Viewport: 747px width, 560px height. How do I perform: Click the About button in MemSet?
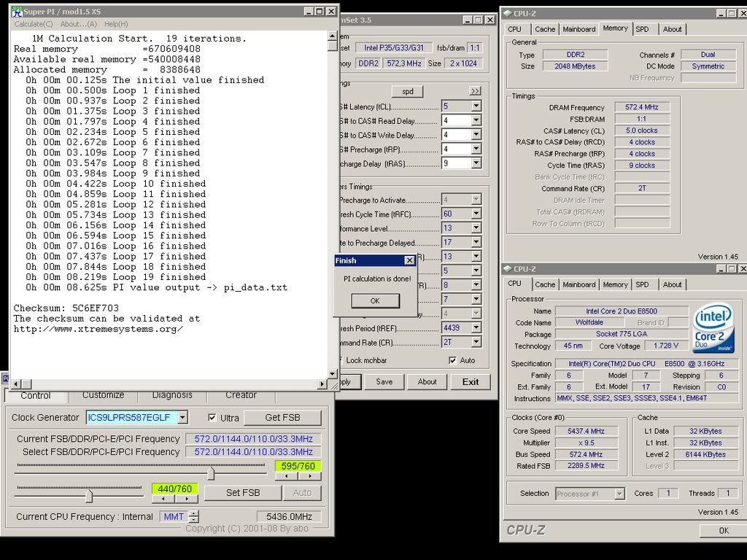[427, 381]
